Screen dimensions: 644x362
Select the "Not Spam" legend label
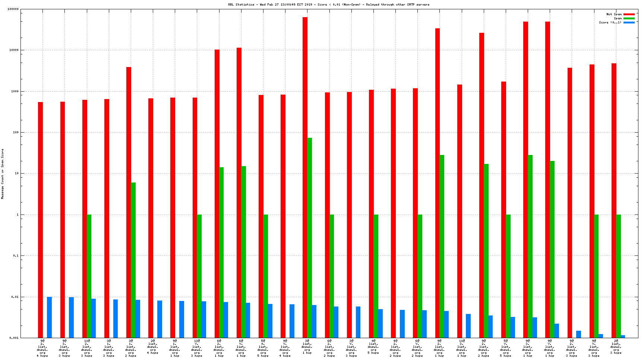pos(614,14)
